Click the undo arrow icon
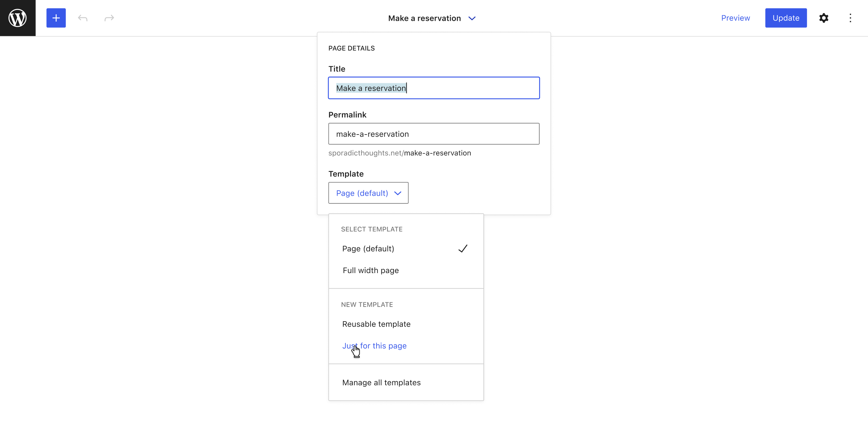Image resolution: width=868 pixels, height=448 pixels. 83,18
